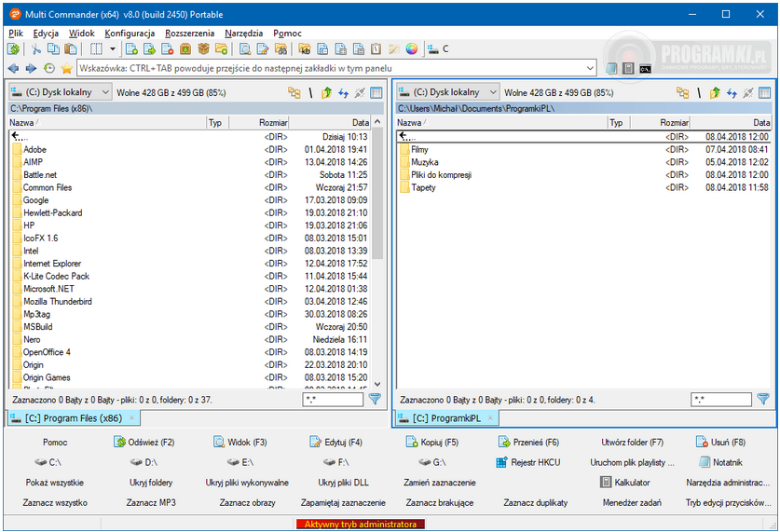Click folder tree icon in left panel
Screen dimensions: 780x532
[x=294, y=92]
